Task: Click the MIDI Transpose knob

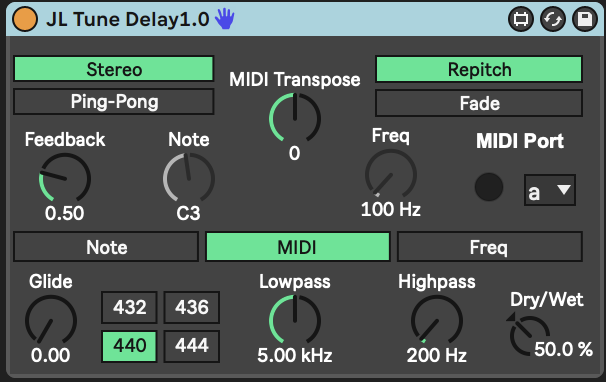Action: tap(295, 118)
